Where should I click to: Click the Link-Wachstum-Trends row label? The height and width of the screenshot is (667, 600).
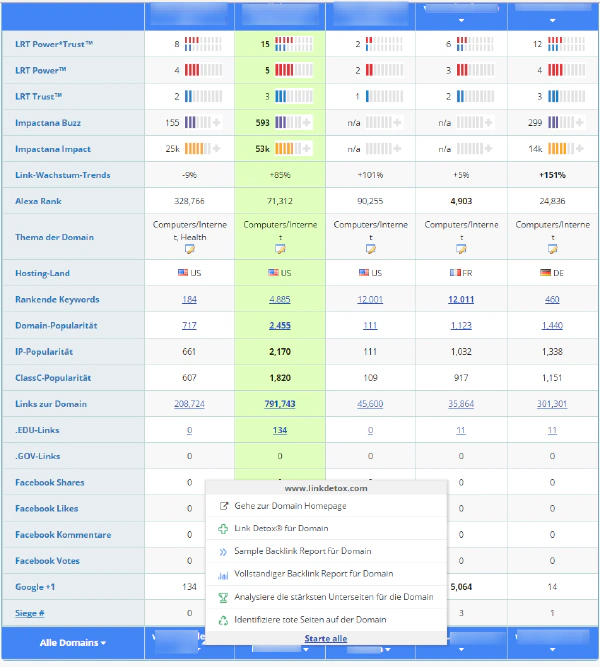(63, 175)
